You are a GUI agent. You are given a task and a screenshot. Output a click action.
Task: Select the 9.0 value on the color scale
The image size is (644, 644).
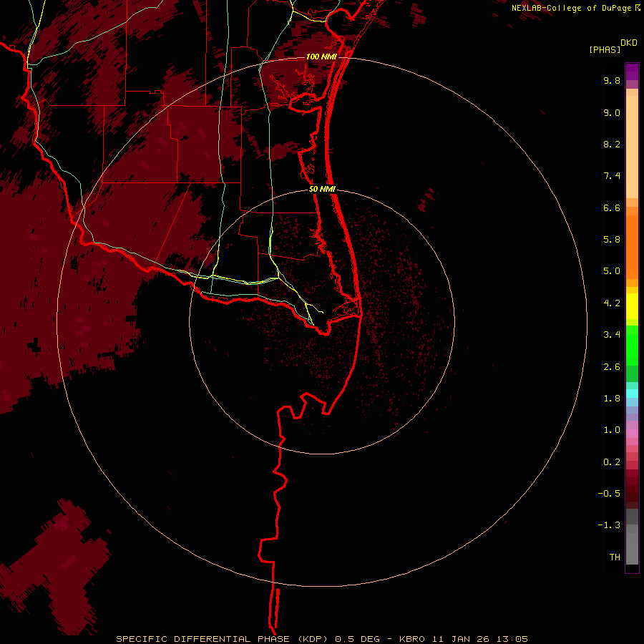(x=612, y=112)
